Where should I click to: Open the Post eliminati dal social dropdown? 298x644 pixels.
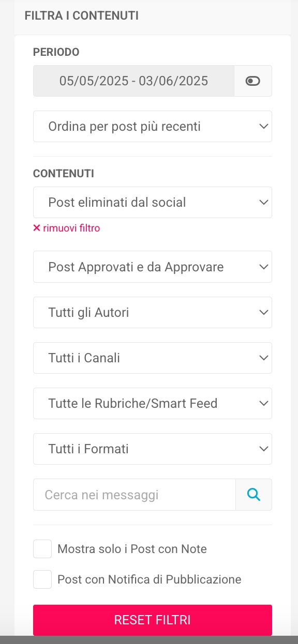[153, 203]
